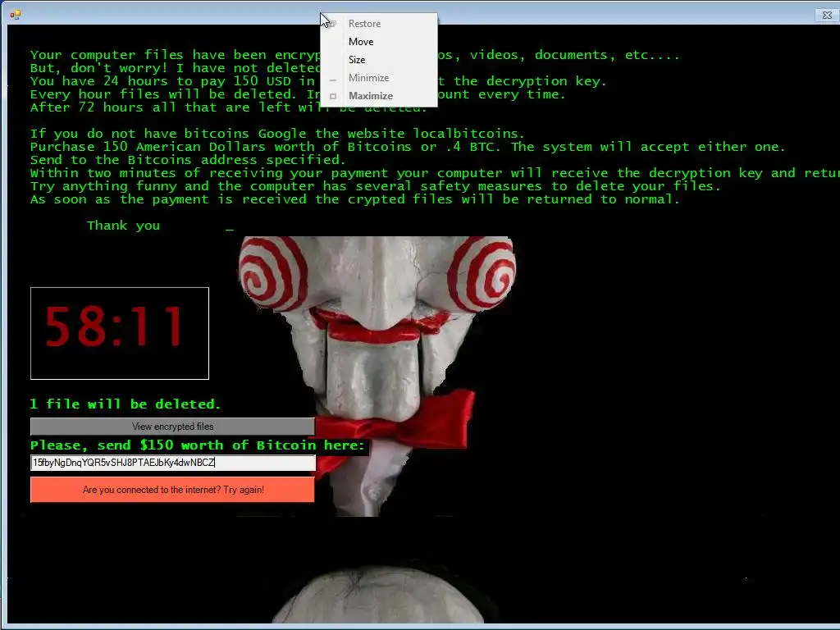Click the 'Try anything funny' warning line
Screen dimensions: 840x630
376,186
